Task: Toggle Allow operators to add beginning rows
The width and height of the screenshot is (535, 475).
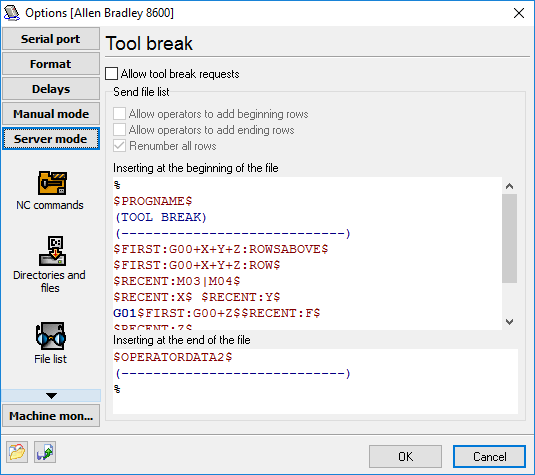Action: coord(119,114)
